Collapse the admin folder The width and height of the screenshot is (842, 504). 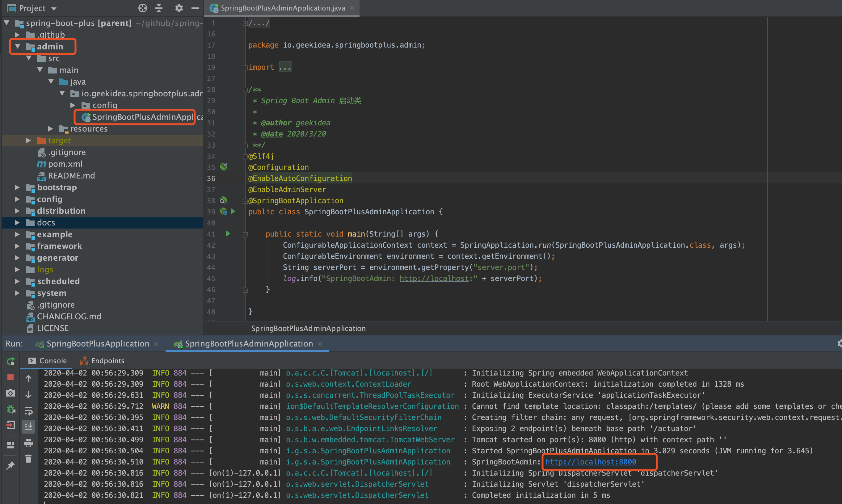pos(18,47)
